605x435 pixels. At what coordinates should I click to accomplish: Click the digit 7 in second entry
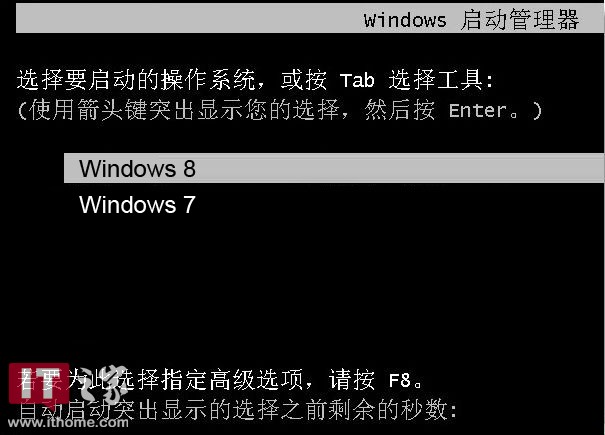189,205
